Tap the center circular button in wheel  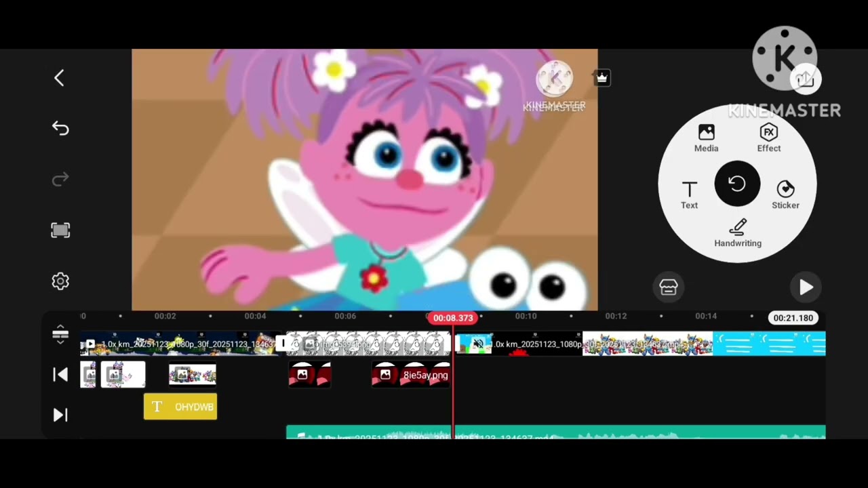point(737,184)
